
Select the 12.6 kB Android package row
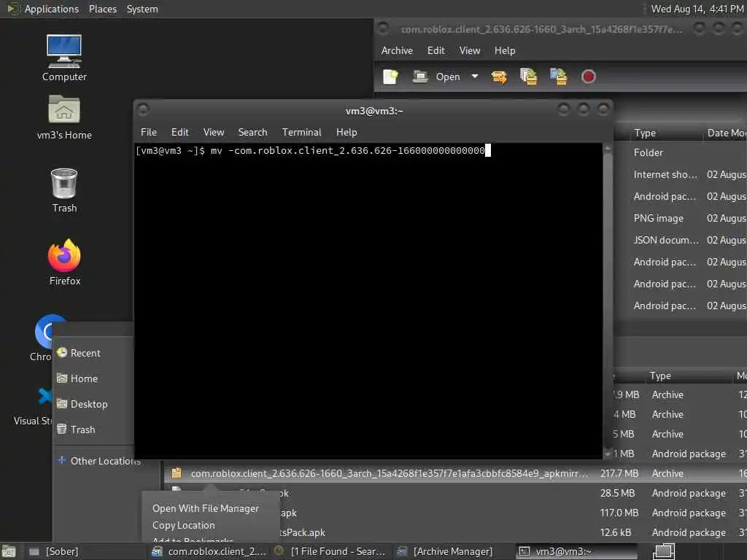point(455,532)
